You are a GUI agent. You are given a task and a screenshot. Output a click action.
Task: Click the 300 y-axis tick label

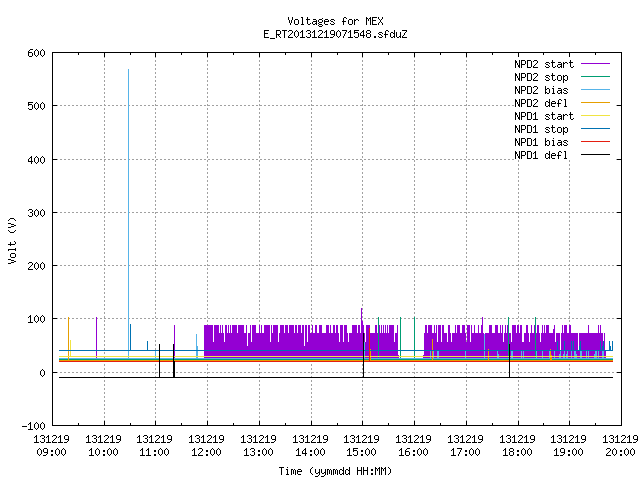pyautogui.click(x=36, y=213)
